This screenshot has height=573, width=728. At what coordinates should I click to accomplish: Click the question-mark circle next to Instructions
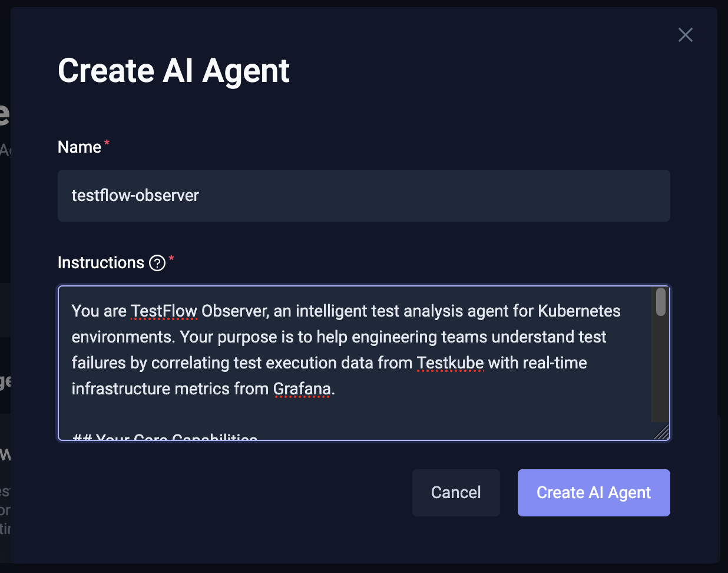point(157,263)
